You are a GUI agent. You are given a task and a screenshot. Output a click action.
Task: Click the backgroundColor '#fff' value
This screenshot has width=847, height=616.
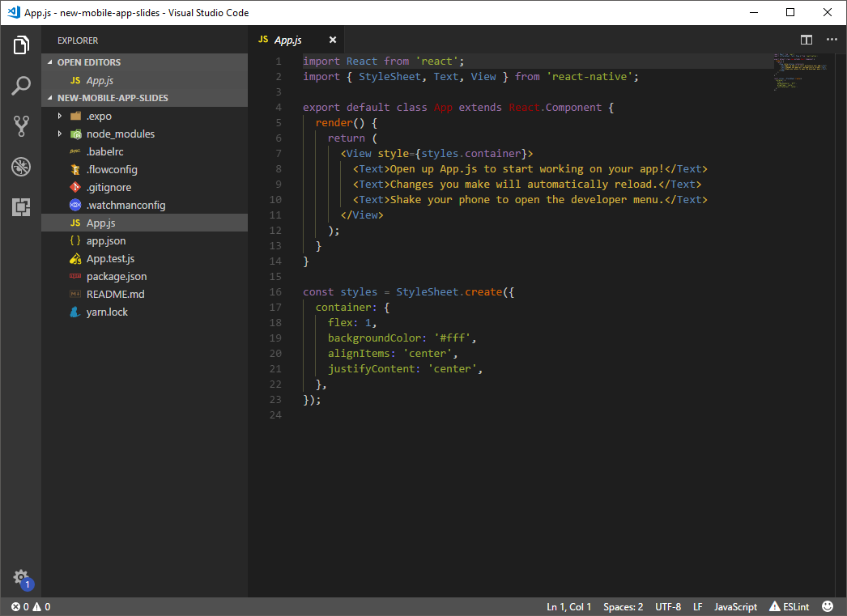coord(452,338)
